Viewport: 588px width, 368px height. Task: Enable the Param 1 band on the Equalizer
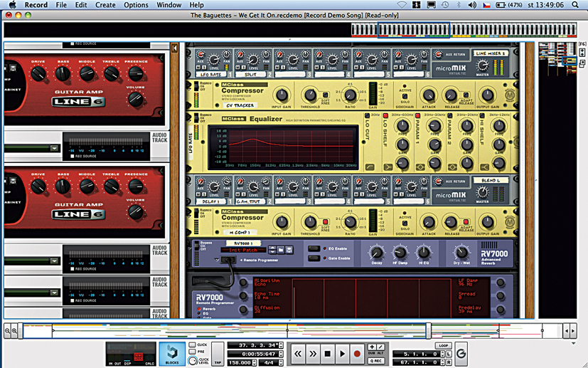[417, 115]
